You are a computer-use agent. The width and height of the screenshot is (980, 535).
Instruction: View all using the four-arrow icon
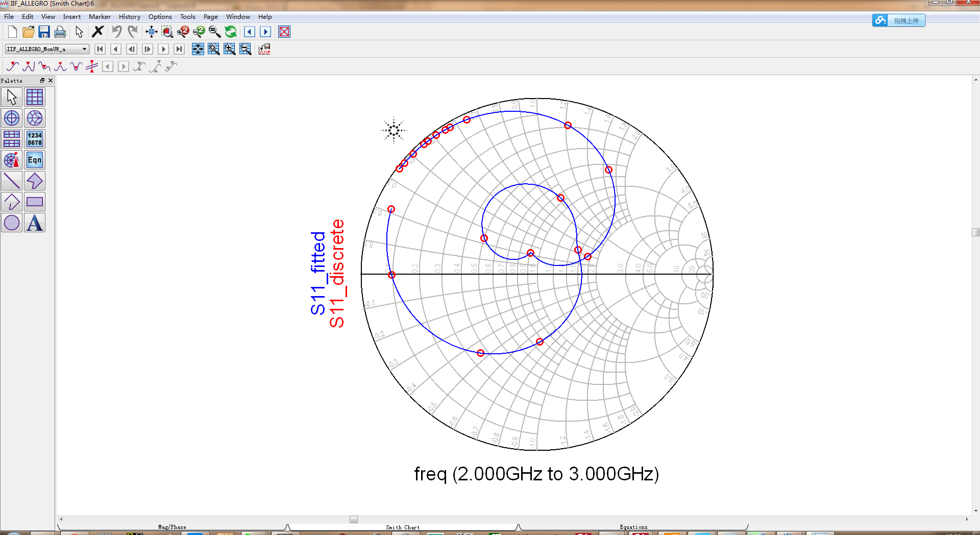[x=151, y=32]
